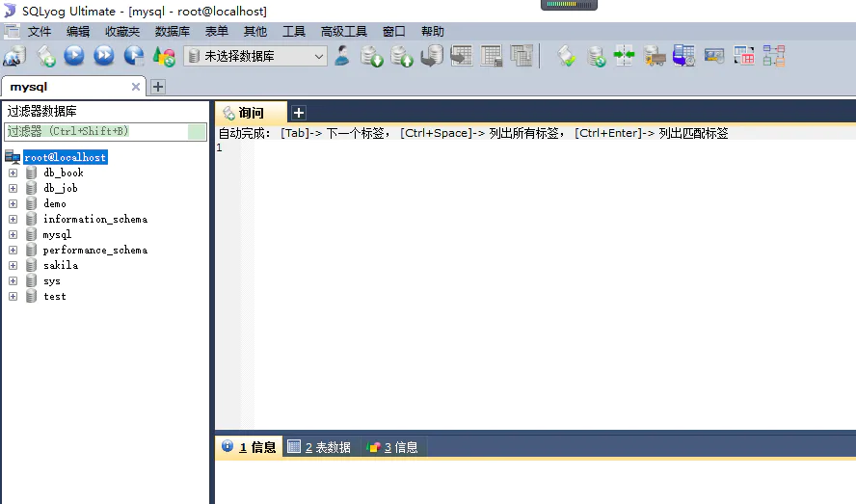Click the database icon with gray arrow
856x504 pixels.
[x=432, y=56]
